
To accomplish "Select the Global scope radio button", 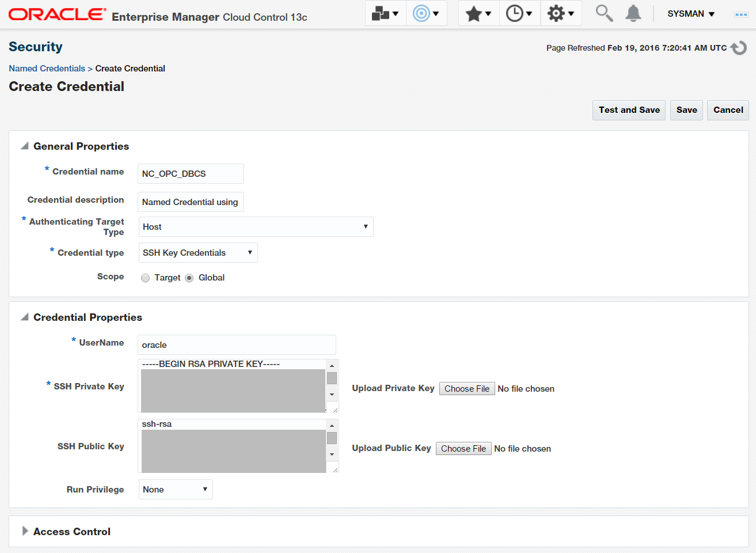I will [189, 278].
